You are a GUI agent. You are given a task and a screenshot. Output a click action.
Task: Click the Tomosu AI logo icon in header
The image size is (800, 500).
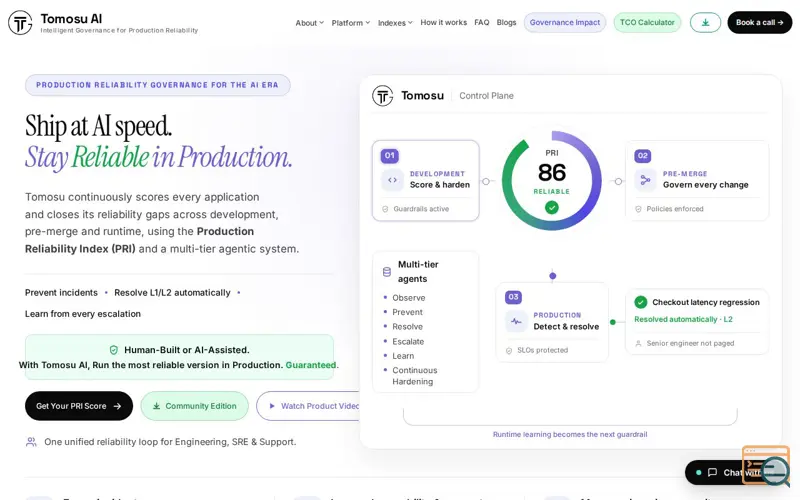pos(20,22)
